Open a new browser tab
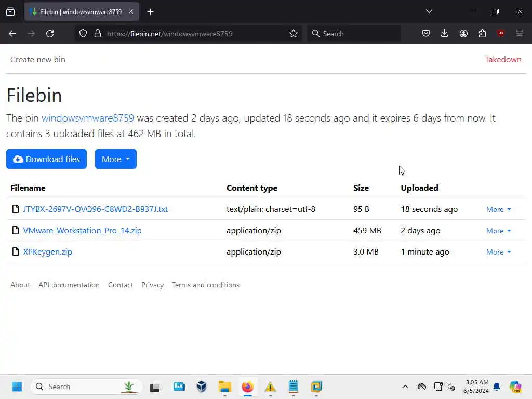Viewport: 532px width, 399px height. (150, 12)
